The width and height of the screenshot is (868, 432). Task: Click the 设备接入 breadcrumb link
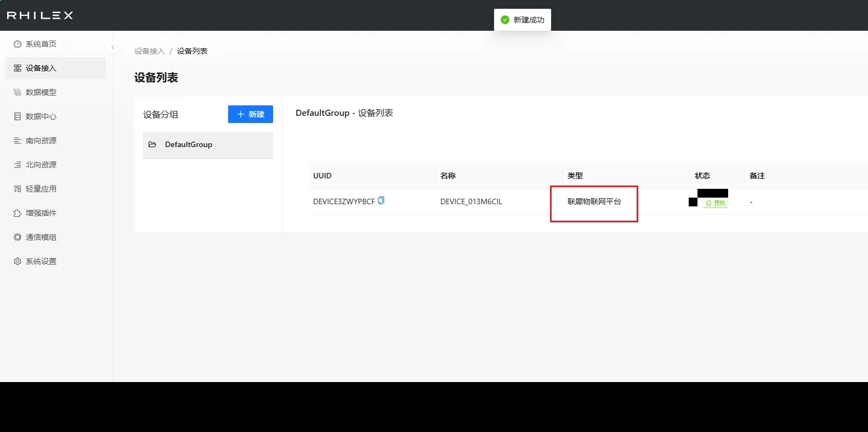click(149, 51)
